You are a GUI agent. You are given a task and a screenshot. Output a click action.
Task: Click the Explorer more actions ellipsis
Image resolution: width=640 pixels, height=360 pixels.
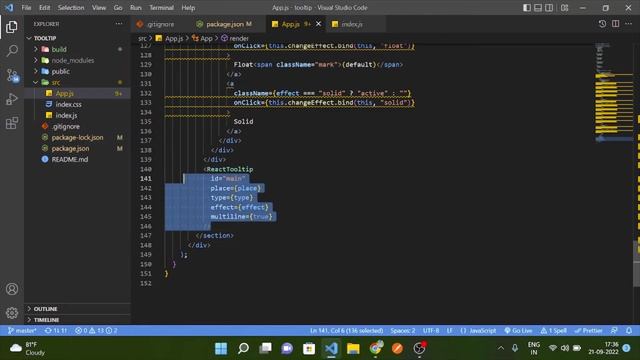tap(119, 24)
